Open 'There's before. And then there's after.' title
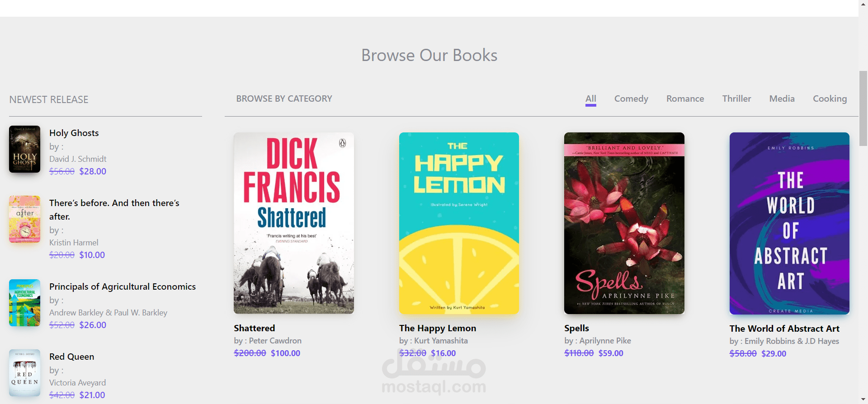This screenshot has width=868, height=404. (x=114, y=210)
